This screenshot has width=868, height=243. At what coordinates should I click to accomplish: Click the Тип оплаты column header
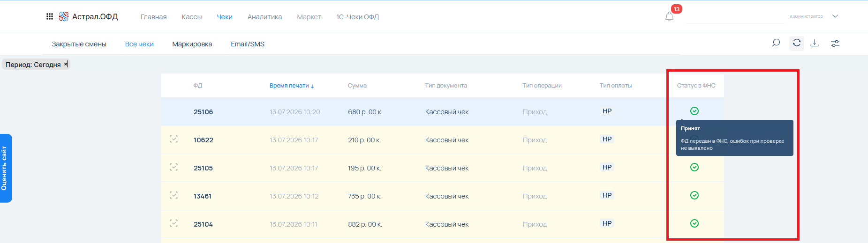[615, 86]
